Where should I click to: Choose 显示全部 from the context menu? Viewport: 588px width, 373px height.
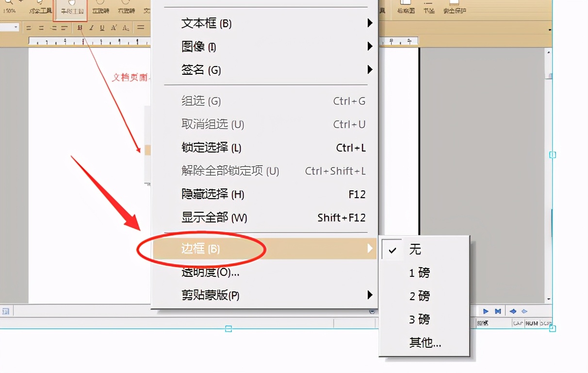[213, 218]
